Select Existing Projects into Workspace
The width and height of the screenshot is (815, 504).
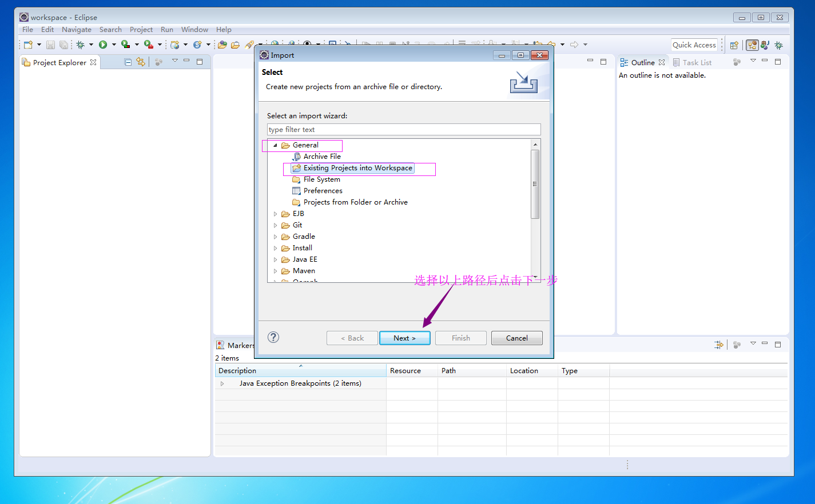tap(352, 168)
